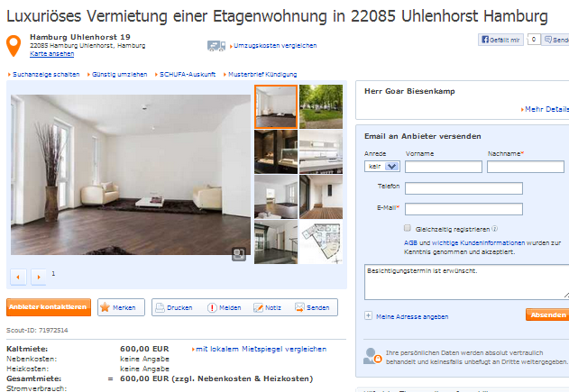
Task: Go to next photo arrow
Action: (x=39, y=277)
